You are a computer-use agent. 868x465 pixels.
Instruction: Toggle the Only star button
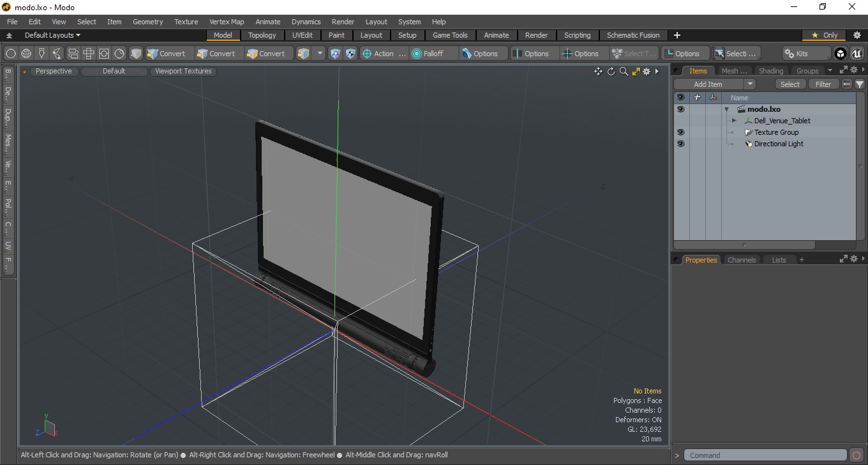[x=824, y=35]
